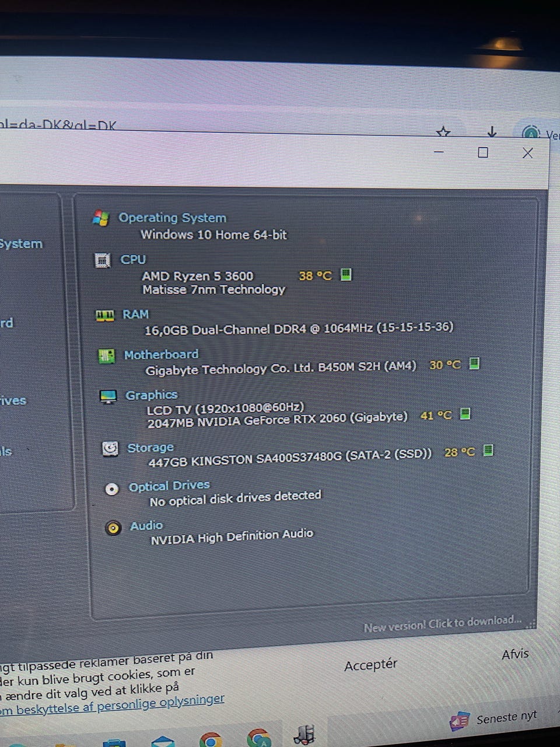Open the RAM section link
The height and width of the screenshot is (747, 560).
click(135, 314)
